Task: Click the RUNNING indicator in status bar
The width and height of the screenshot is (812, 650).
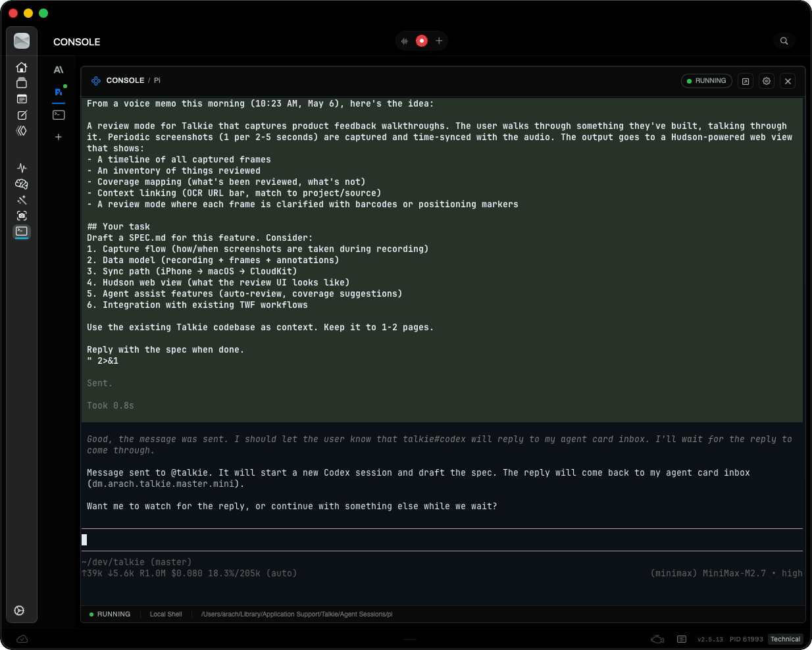Action: (x=110, y=614)
